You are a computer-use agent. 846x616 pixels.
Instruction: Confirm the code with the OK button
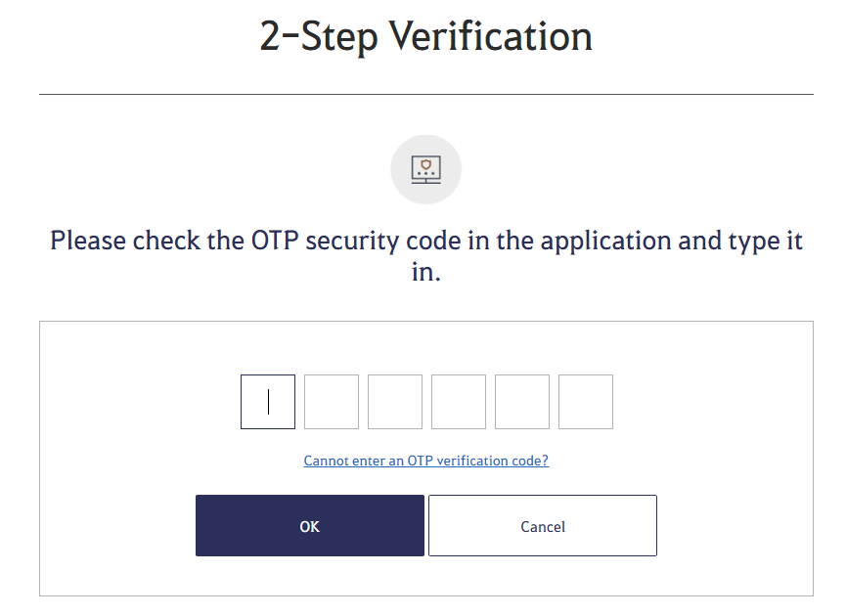310,525
